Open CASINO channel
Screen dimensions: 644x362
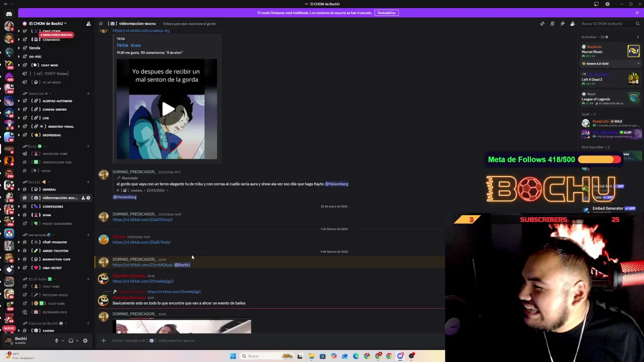click(55, 331)
